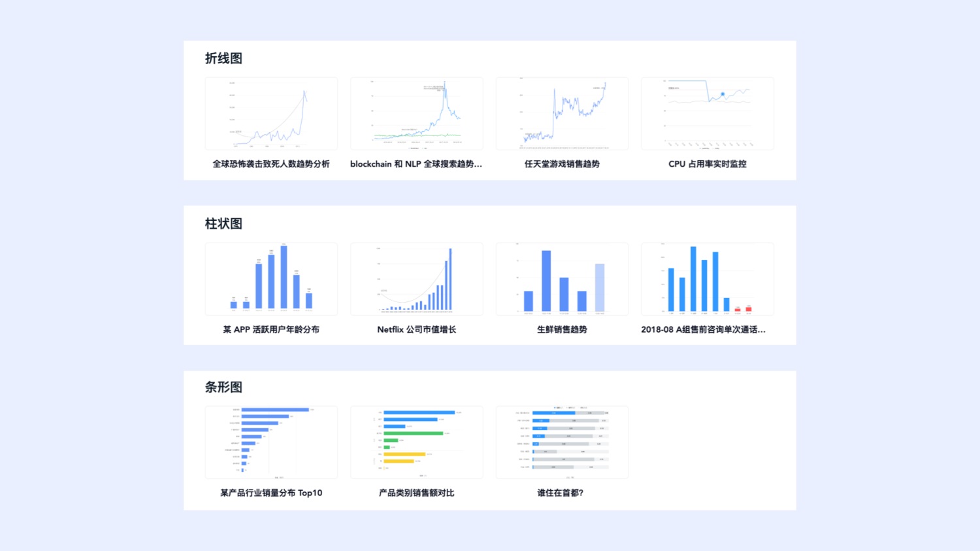
Task: Open the Netflix 公司市值增长 chart thumbnail
Action: [x=417, y=279]
